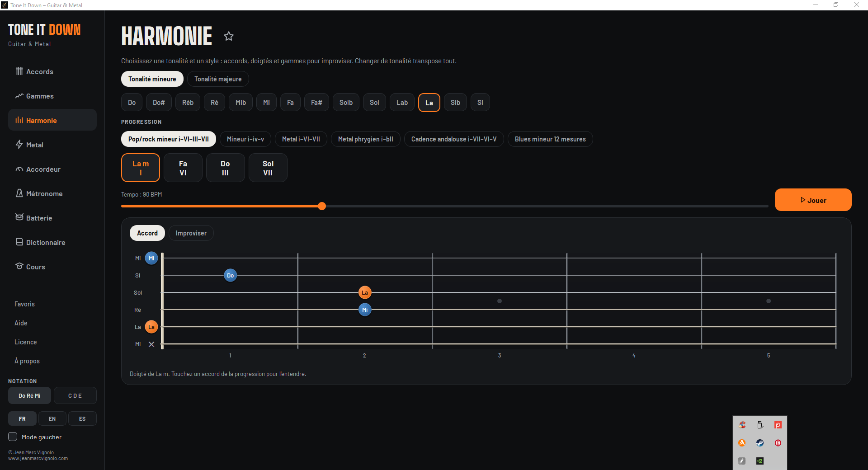Open À propos in the sidebar
Screen dimensions: 868x470
(x=27, y=361)
